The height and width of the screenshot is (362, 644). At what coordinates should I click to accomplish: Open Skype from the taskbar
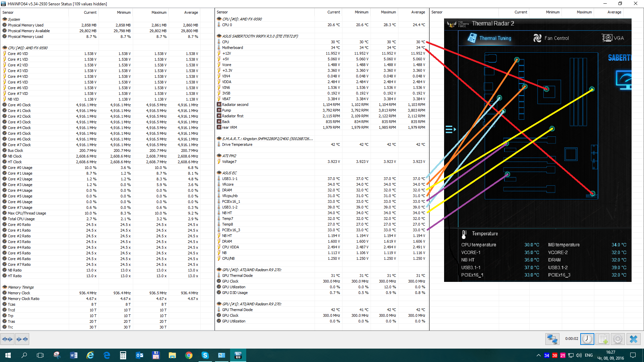point(205,355)
